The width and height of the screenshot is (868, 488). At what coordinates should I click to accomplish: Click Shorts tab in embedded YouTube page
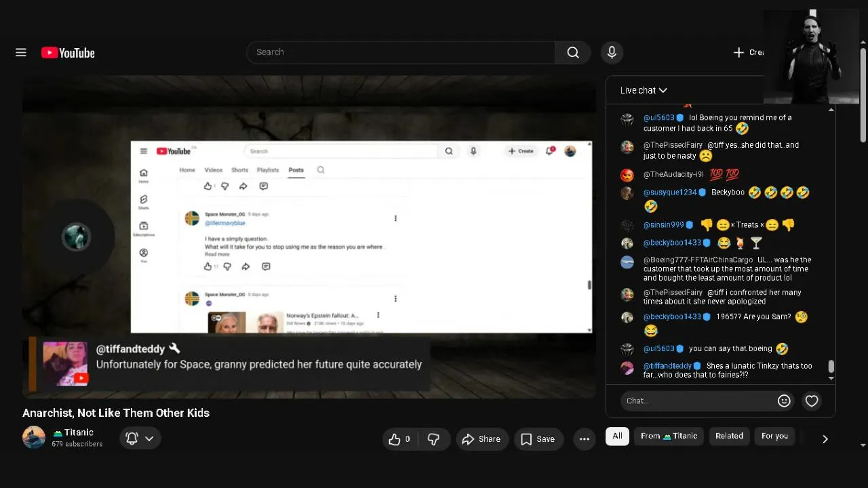pos(240,170)
